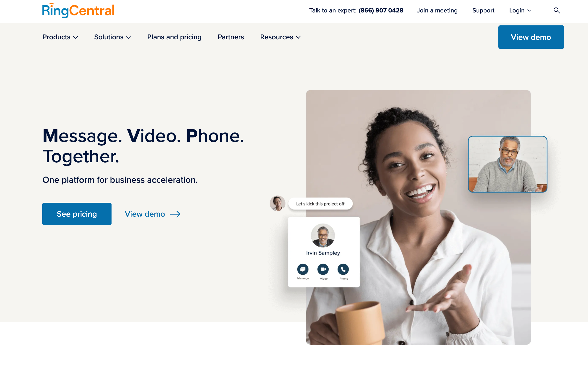Click the View demo link in top navigation
Image resolution: width=588 pixels, height=374 pixels.
(531, 37)
